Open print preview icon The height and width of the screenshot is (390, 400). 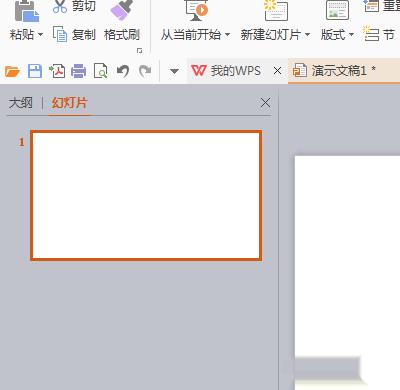[100, 71]
